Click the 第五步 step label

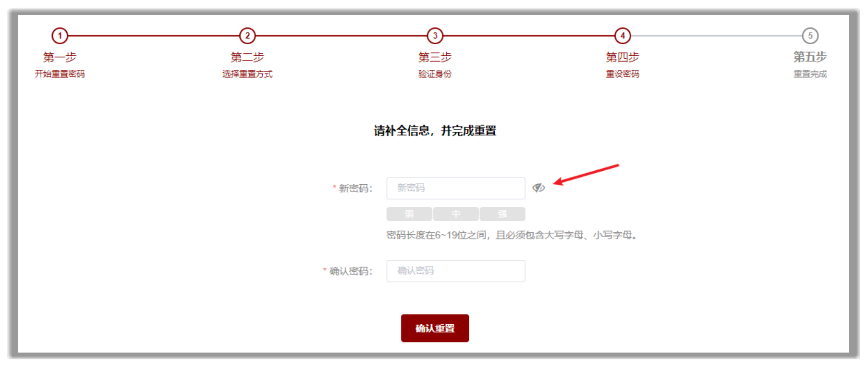(810, 57)
